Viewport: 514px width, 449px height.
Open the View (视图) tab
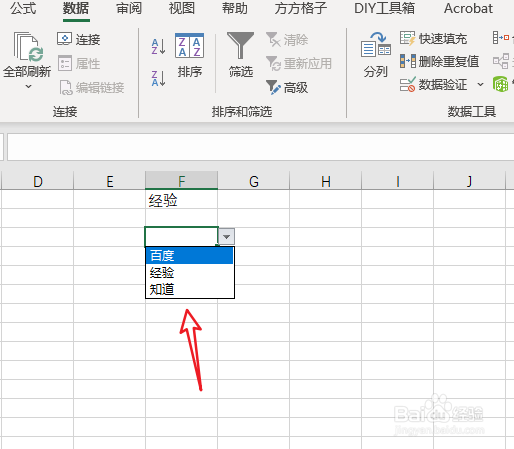tap(182, 8)
